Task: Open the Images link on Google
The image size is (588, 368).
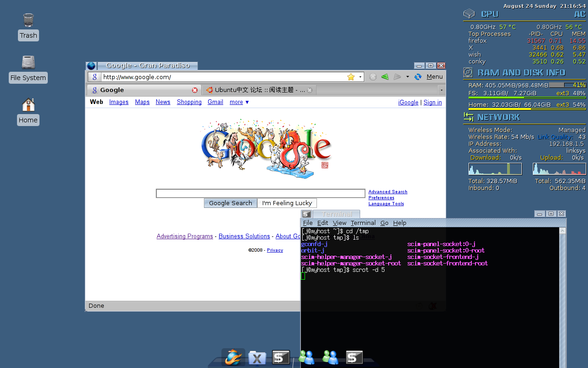Action: tap(119, 102)
